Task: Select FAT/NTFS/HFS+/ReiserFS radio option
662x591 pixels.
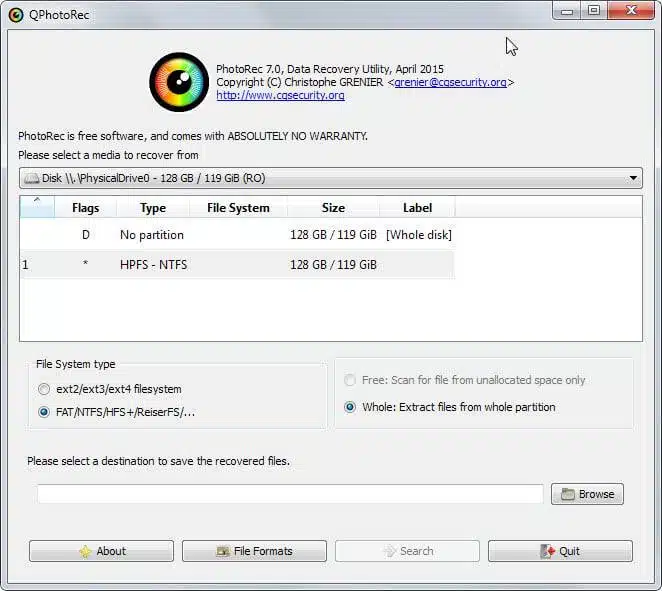Action: click(43, 412)
